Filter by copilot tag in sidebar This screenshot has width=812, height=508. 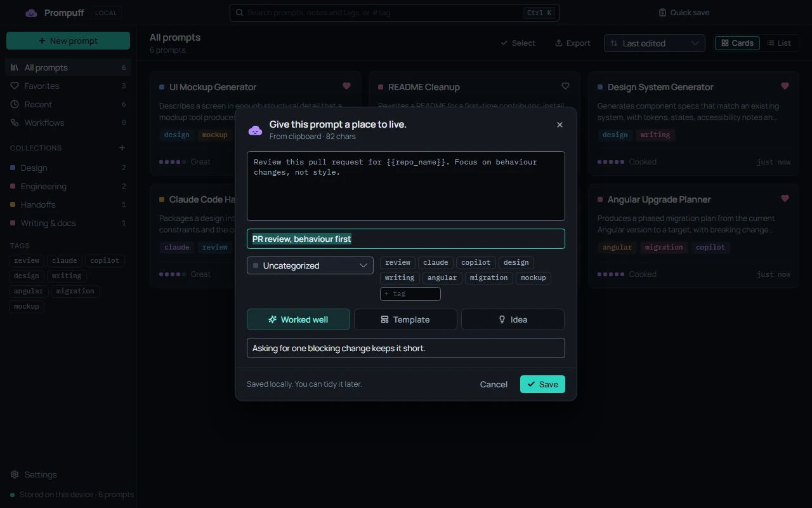click(105, 260)
